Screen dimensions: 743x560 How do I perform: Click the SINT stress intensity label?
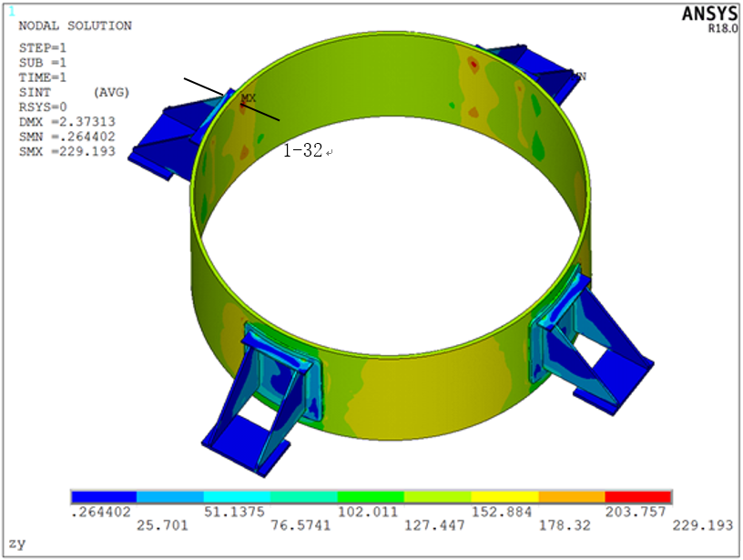click(35, 92)
